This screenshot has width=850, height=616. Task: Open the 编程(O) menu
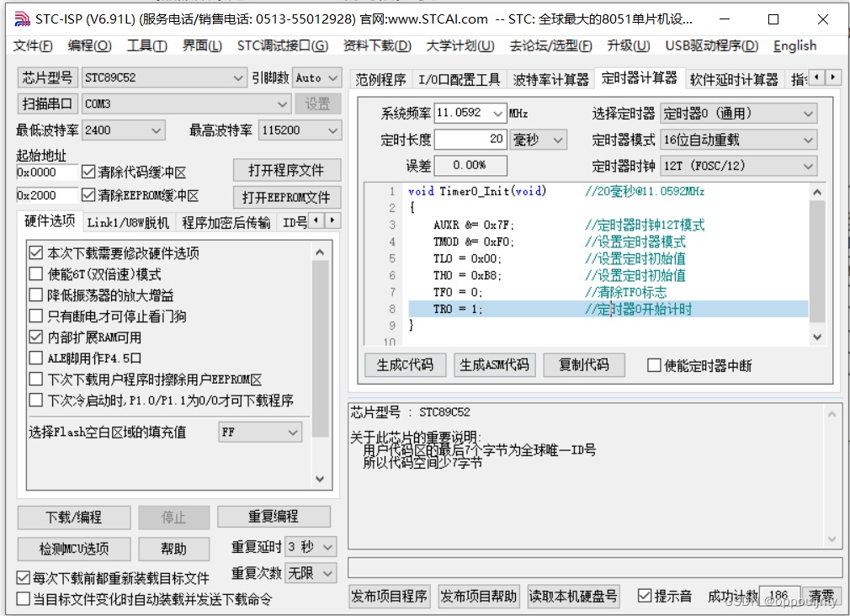pos(89,45)
